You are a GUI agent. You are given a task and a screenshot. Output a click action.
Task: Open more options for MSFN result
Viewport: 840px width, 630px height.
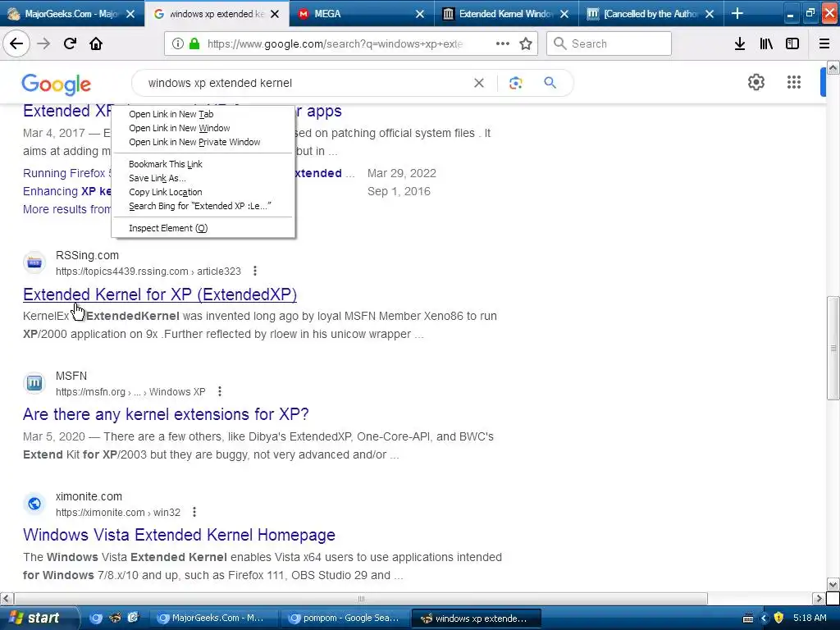(220, 391)
